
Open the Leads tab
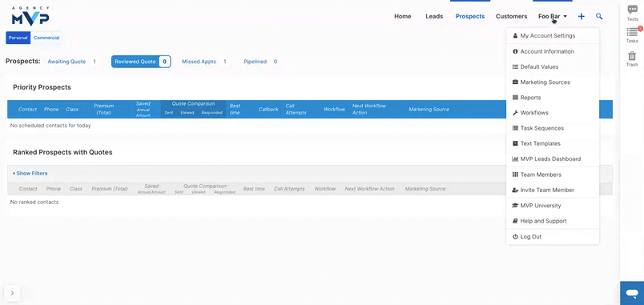pos(434,17)
